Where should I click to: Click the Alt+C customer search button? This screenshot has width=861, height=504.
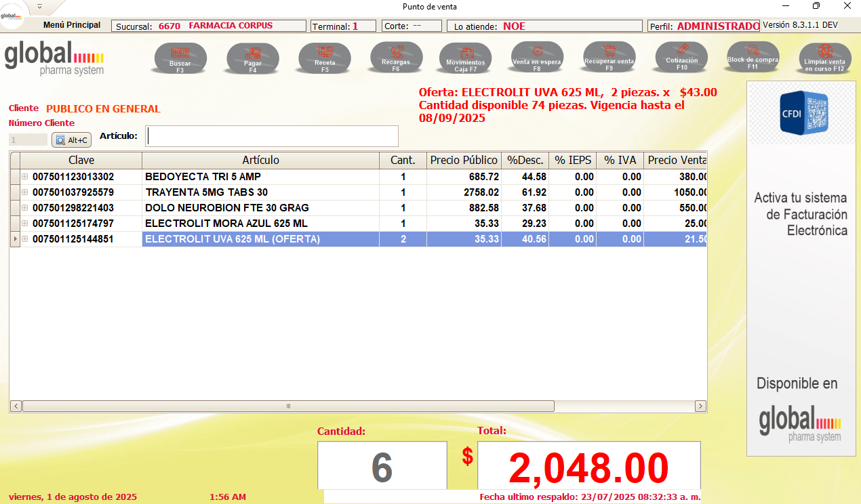[71, 140]
